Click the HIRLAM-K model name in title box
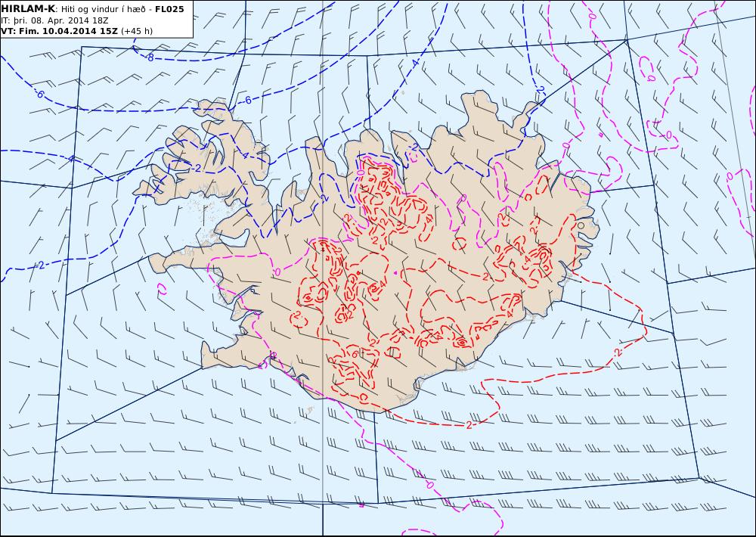 28,9
